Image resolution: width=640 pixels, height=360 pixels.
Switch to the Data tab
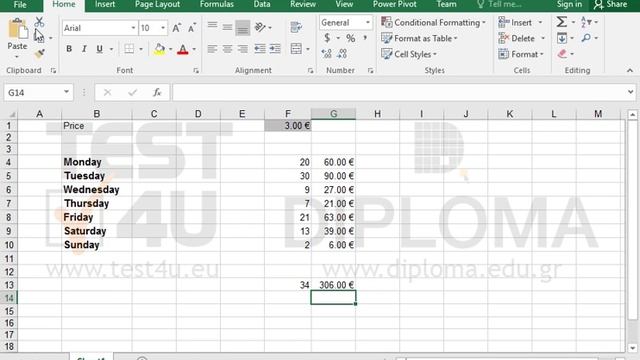click(x=262, y=4)
